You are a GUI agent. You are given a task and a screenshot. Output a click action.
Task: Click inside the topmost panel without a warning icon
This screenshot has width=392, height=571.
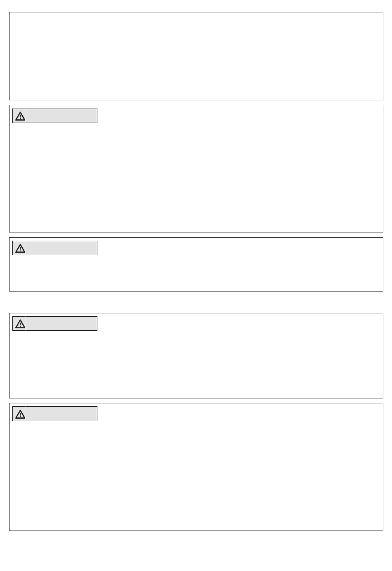196,56
